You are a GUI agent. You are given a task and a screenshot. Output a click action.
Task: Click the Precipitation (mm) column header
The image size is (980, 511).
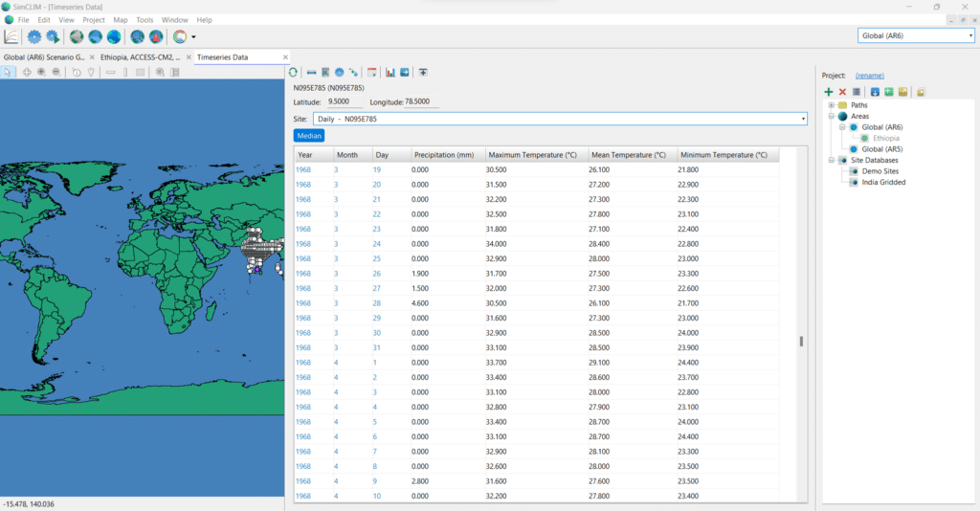[445, 155]
